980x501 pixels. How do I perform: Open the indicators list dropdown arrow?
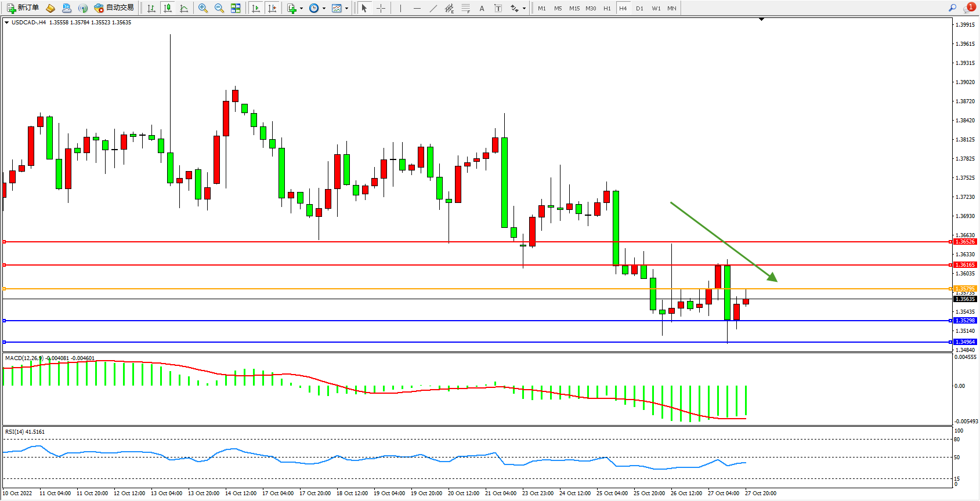coord(301,9)
